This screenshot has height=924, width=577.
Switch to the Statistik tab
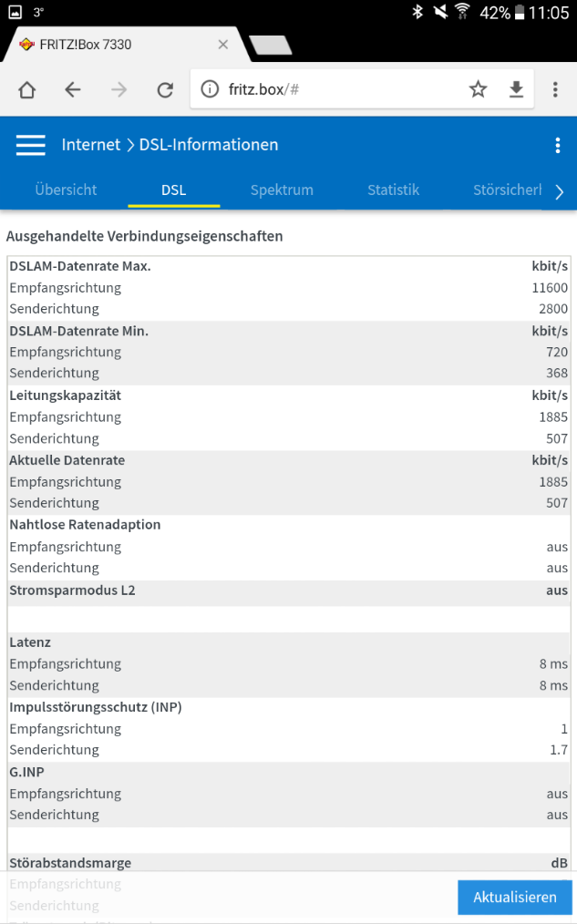pos(393,190)
